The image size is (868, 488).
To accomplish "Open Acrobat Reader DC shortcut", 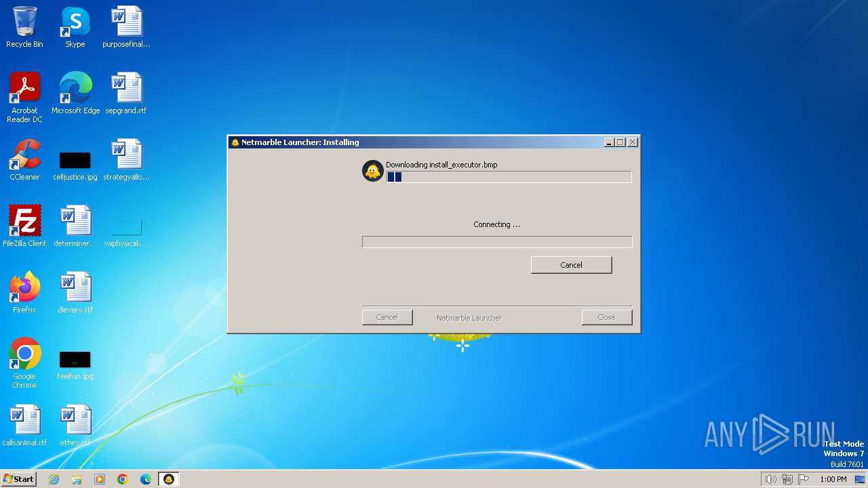I will [x=24, y=98].
